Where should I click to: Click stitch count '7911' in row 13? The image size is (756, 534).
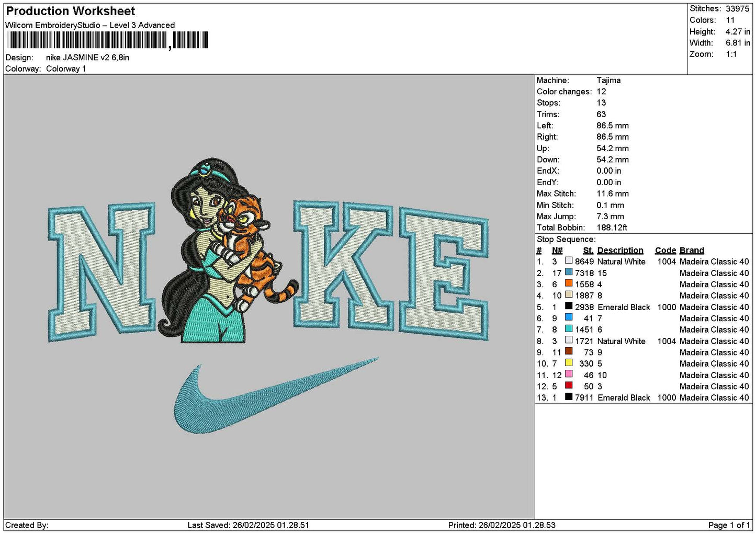[584, 397]
